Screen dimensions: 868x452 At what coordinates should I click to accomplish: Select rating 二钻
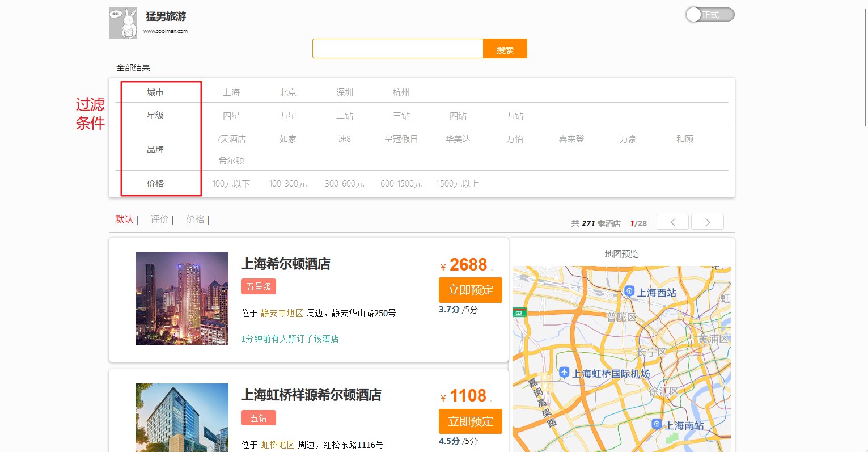[345, 116]
